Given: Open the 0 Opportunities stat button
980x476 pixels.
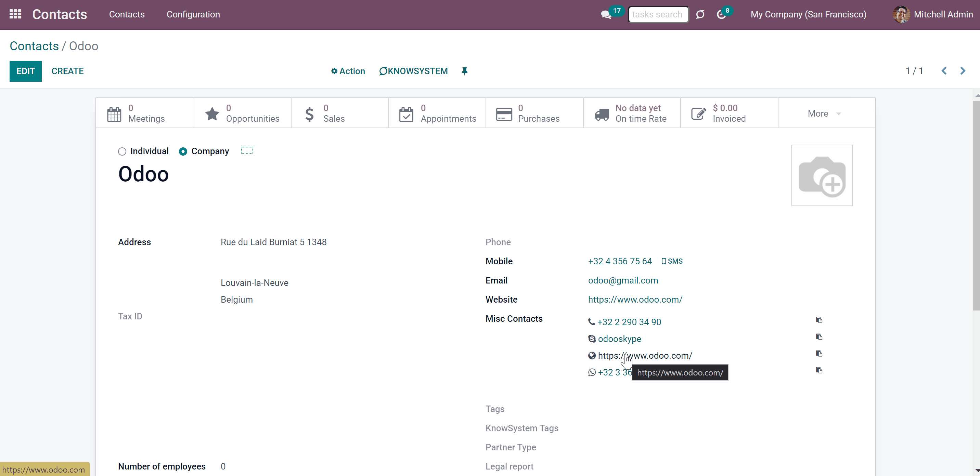Looking at the screenshot, I should [243, 113].
